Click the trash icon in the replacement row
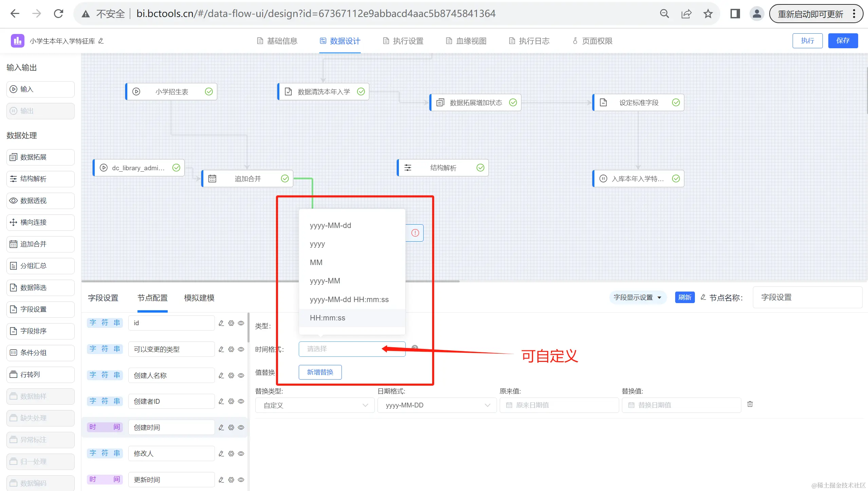This screenshot has height=491, width=868. tap(750, 404)
